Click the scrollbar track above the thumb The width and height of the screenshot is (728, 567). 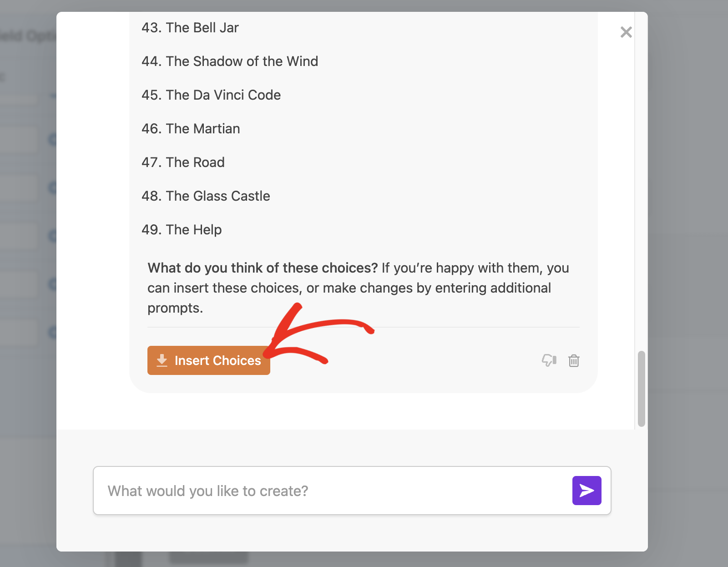click(642, 182)
